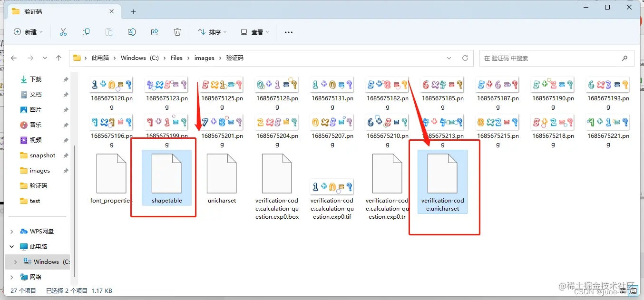The height and width of the screenshot is (300, 644).
Task: Select image 1685675128.png
Action: 277,94
